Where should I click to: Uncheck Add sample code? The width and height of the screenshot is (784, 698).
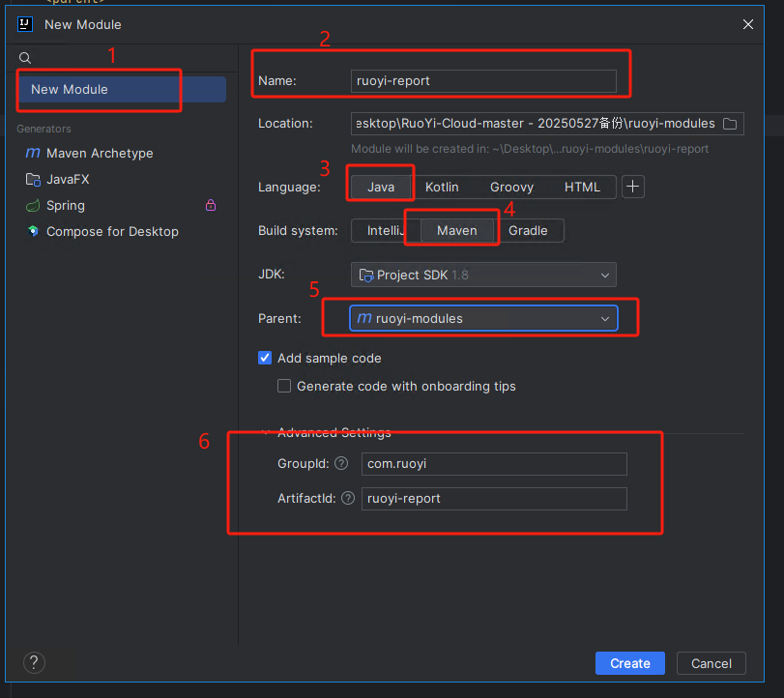(x=265, y=358)
